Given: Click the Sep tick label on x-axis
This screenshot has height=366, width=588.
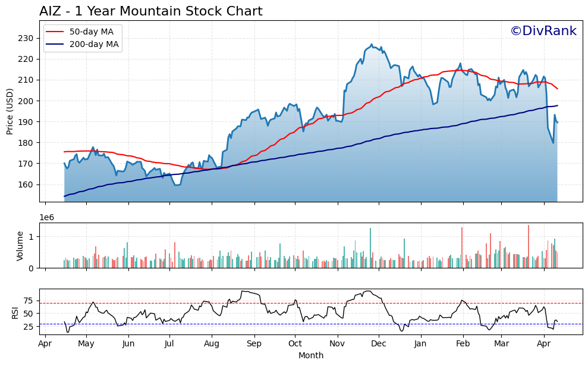Looking at the screenshot, I should pos(254,343).
